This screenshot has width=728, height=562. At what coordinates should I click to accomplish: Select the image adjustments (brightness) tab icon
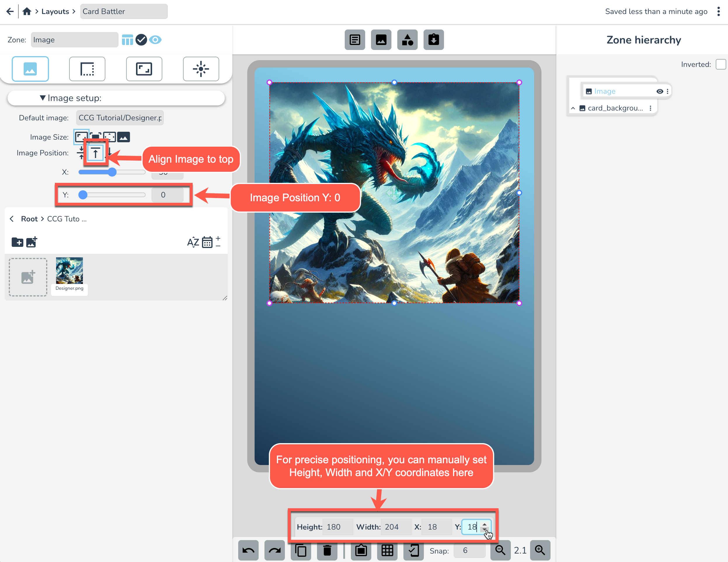point(201,69)
